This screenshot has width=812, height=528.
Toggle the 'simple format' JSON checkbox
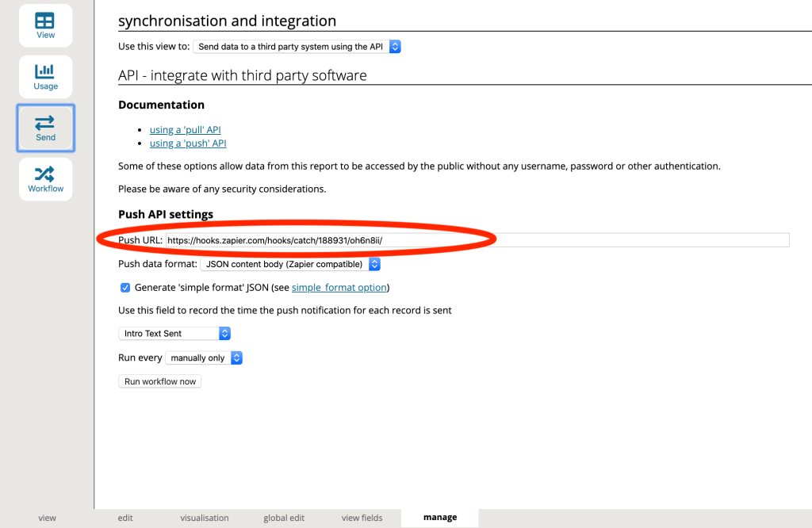click(124, 287)
